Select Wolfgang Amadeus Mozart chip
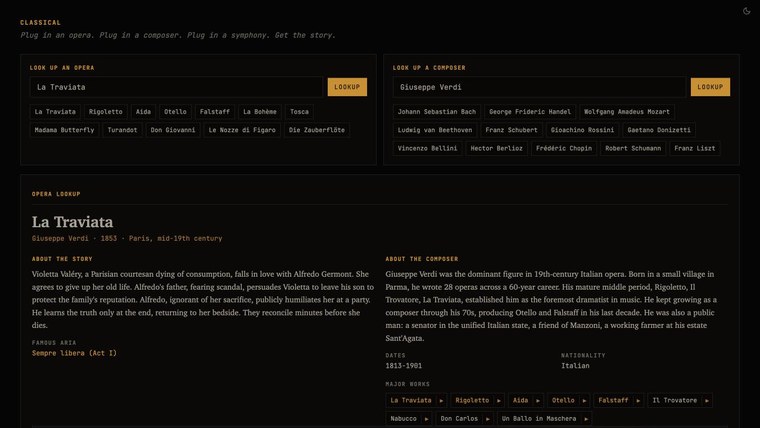760x428 pixels. tap(627, 112)
